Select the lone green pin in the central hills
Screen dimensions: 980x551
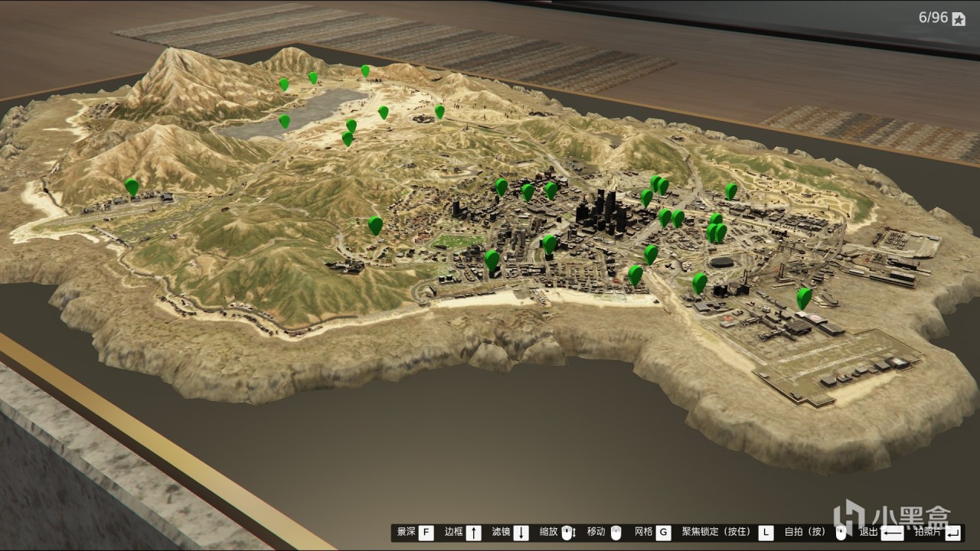pyautogui.click(x=375, y=225)
